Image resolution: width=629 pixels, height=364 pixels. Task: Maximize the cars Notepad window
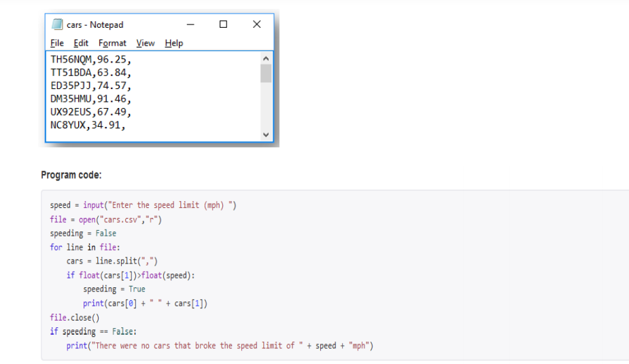[x=224, y=24]
